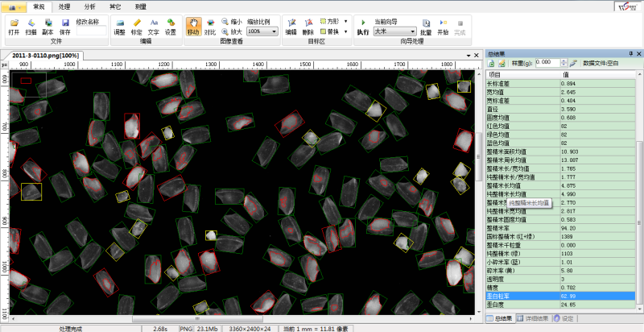Switch to the 处理 (Processing) ribbon tab
This screenshot has height=332, width=644.
point(64,6)
